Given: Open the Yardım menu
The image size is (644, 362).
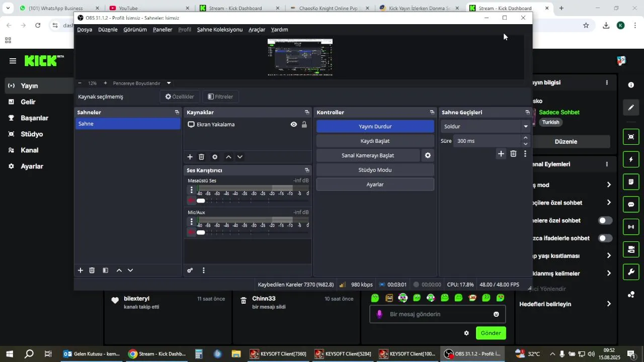Looking at the screenshot, I should [279, 30].
